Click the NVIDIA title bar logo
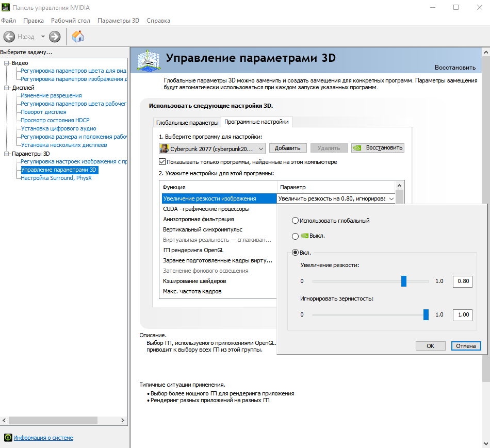Image resolution: width=490 pixels, height=448 pixels. tap(6, 7)
